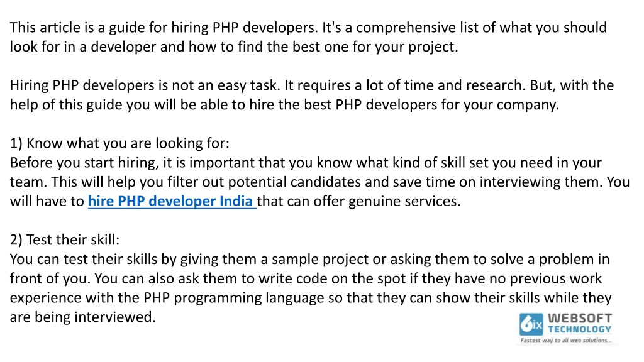Image resolution: width=644 pixels, height=362 pixels.
Task: Click the line starting "experience with the PHP programming"
Action: click(x=311, y=297)
